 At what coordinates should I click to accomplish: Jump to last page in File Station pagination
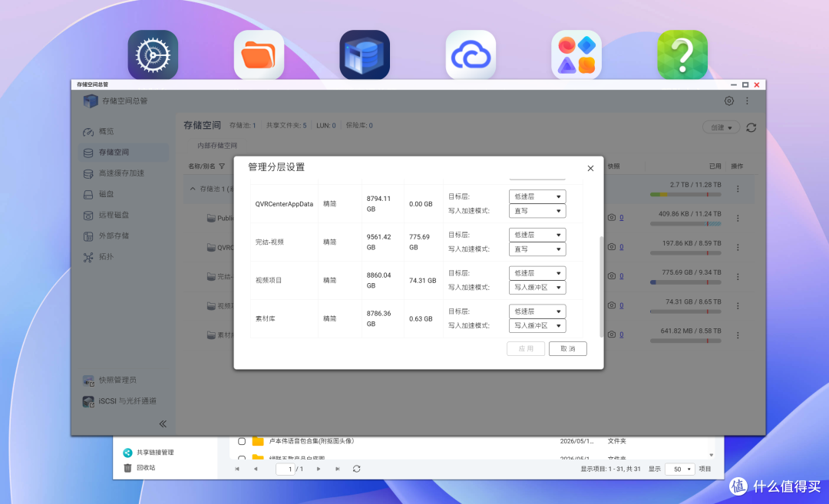[x=337, y=469]
